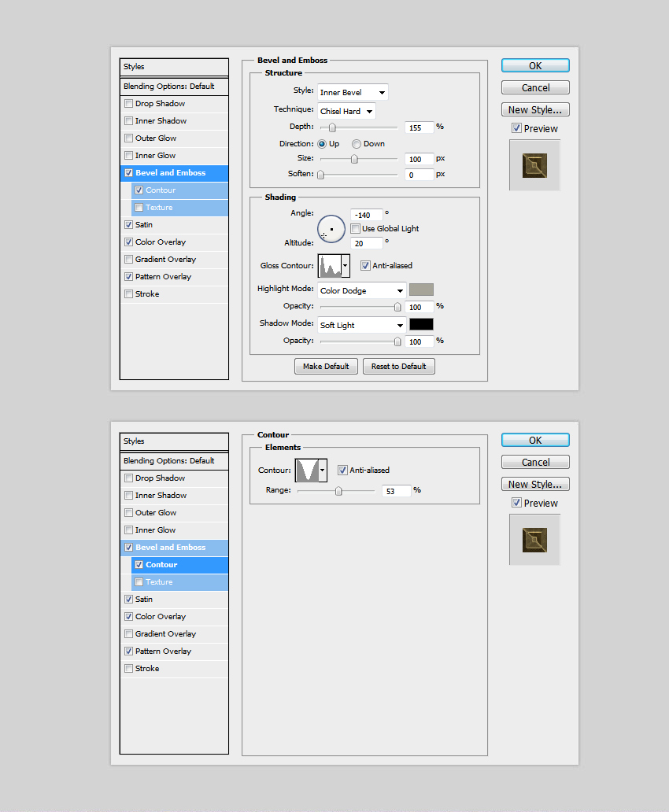Click the Highlight Mode gray color swatch

tap(421, 290)
